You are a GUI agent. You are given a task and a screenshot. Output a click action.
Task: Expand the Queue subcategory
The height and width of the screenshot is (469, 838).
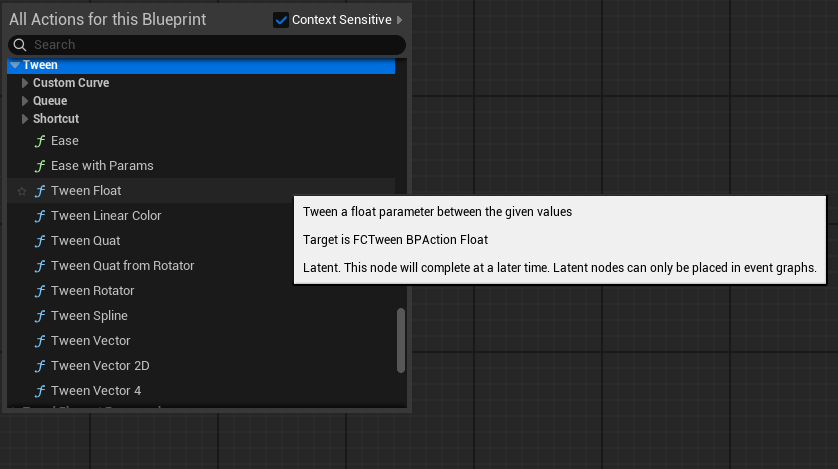tap(25, 101)
